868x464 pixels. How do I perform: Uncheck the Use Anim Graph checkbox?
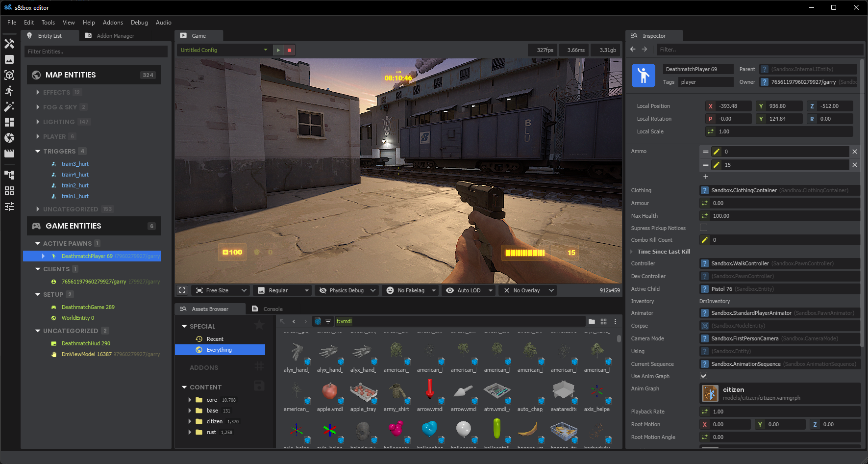703,376
